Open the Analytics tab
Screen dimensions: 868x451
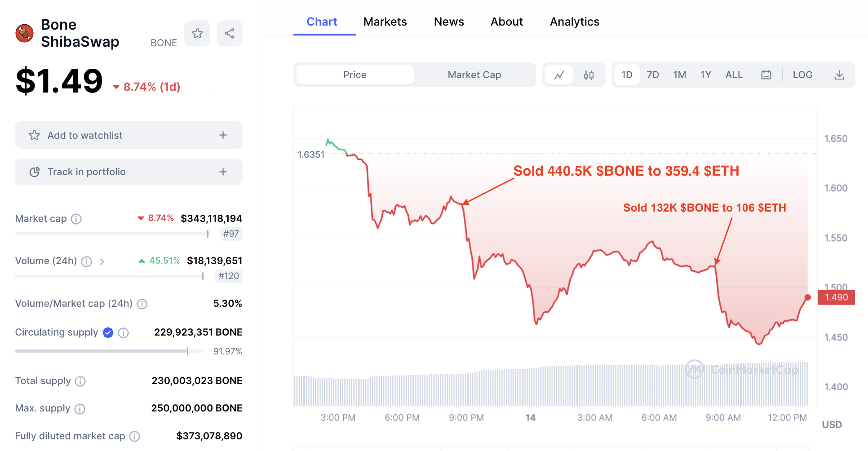coord(574,22)
